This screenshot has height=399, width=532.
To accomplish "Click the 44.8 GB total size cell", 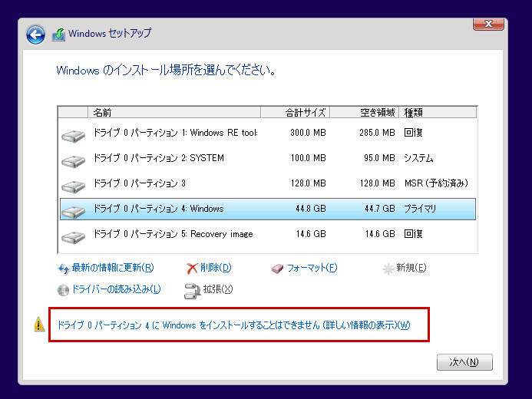I will pyautogui.click(x=311, y=209).
